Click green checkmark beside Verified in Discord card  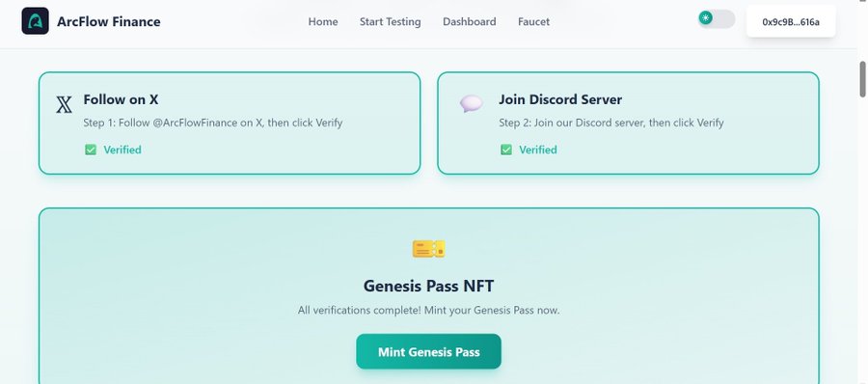[506, 150]
